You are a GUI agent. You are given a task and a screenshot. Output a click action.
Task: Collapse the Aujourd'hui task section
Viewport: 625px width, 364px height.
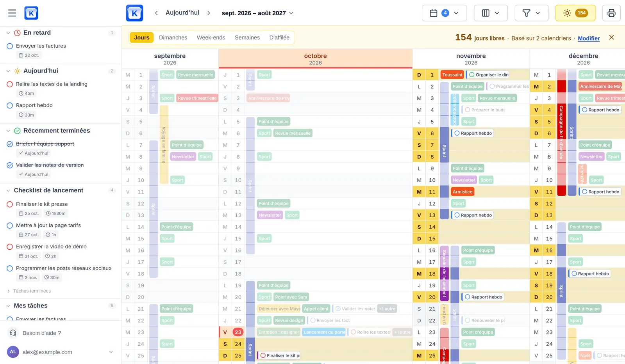[8, 71]
